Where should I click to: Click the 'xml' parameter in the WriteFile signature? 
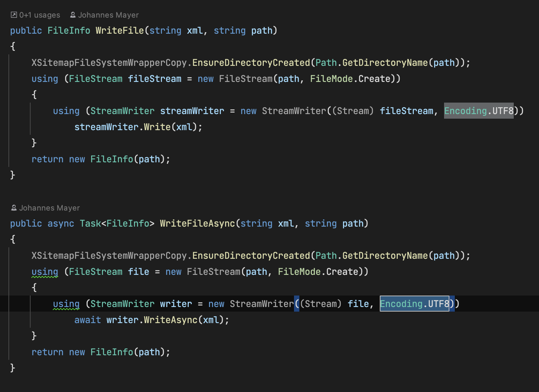point(195,31)
